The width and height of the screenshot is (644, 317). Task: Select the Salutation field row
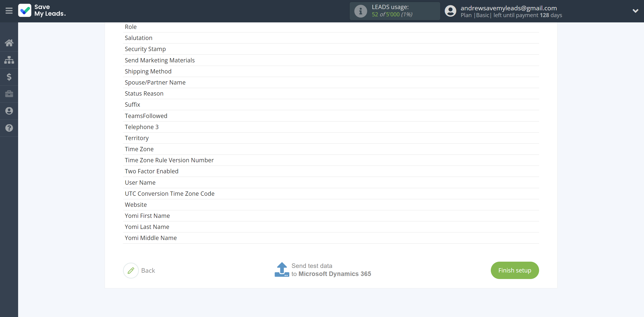click(331, 38)
